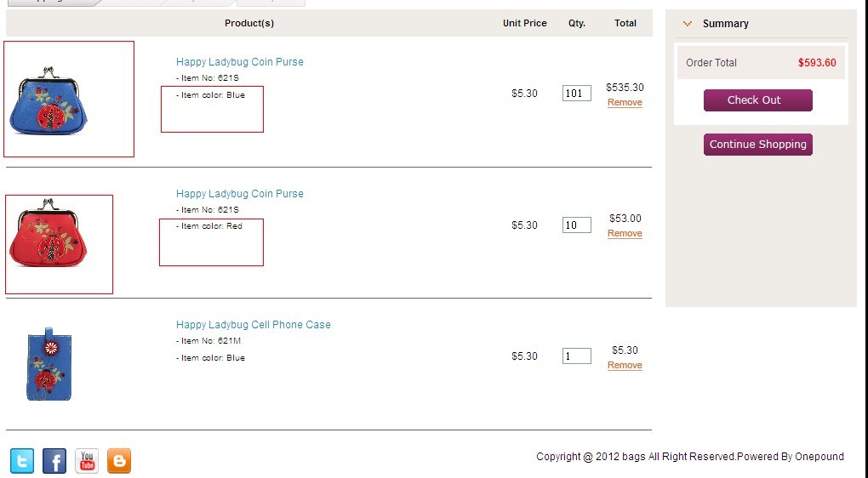Remove the Ladybug Cell Phone Case

point(625,365)
